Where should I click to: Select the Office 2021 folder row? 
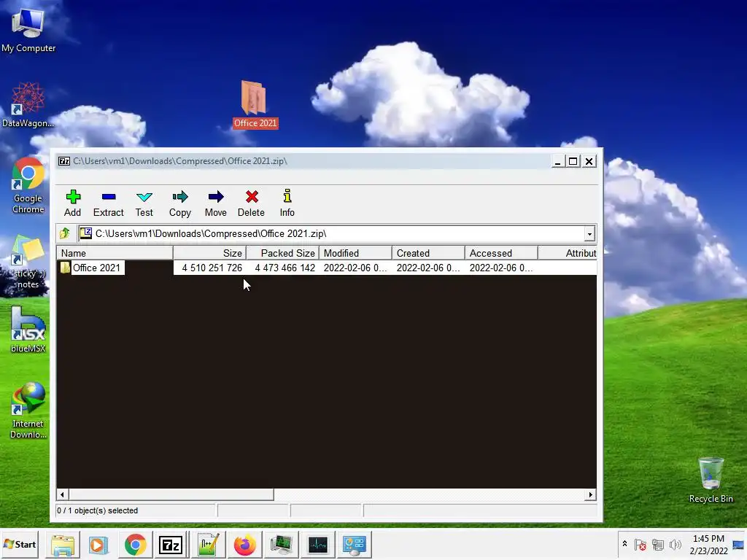tap(326, 268)
